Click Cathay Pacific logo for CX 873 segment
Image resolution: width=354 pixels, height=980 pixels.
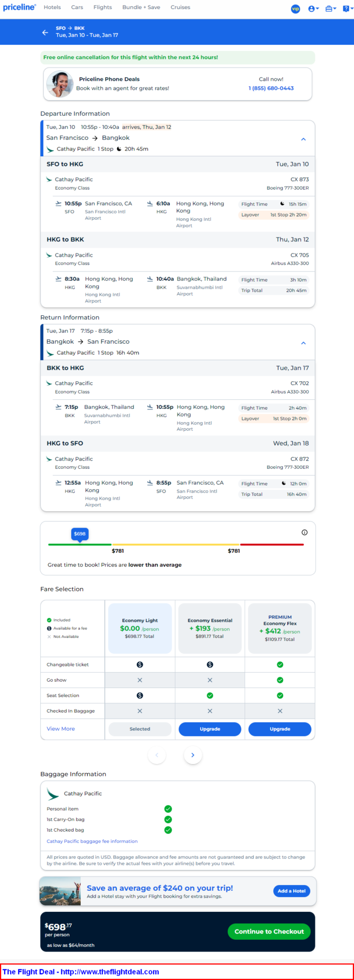[49, 180]
